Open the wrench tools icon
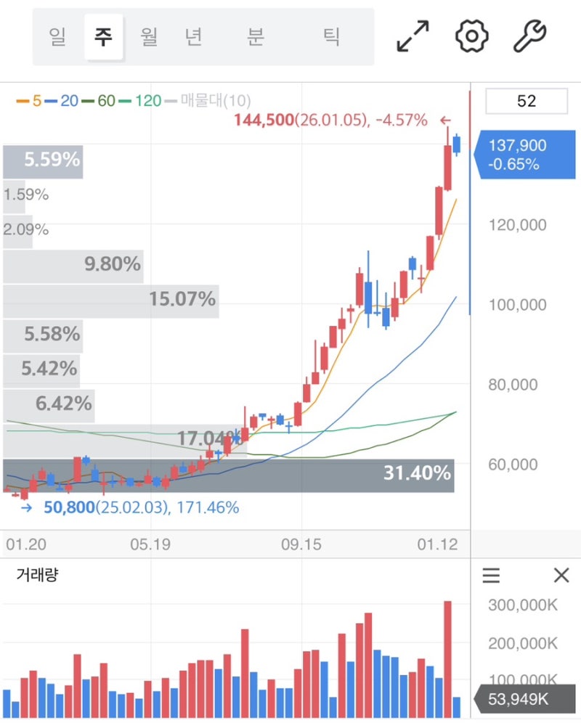This screenshot has height=728, width=581. (529, 36)
